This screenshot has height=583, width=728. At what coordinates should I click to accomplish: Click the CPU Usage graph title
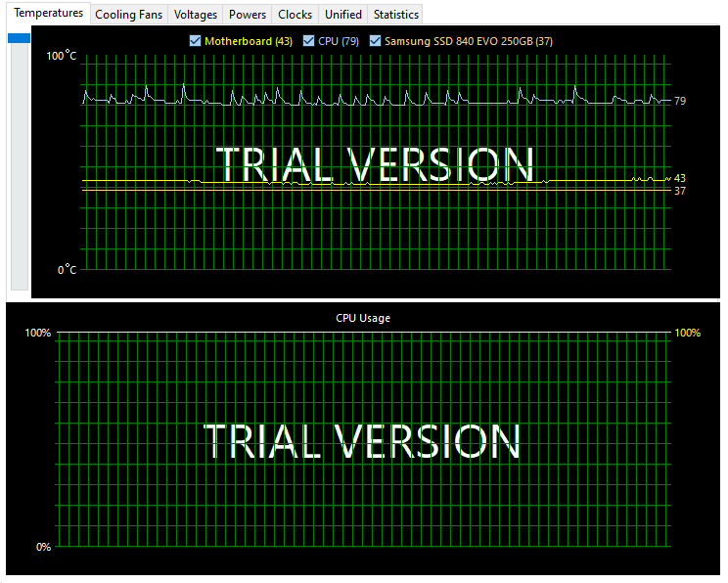click(363, 318)
